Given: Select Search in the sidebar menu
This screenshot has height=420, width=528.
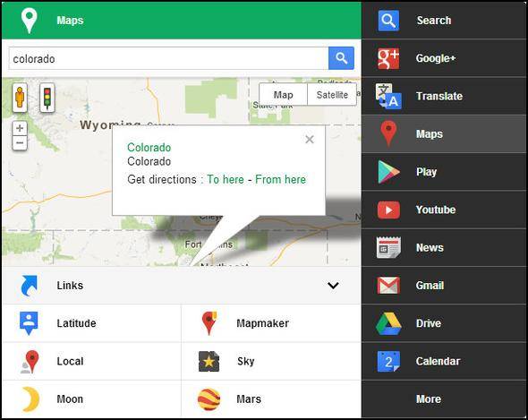Looking at the screenshot, I should (x=445, y=21).
